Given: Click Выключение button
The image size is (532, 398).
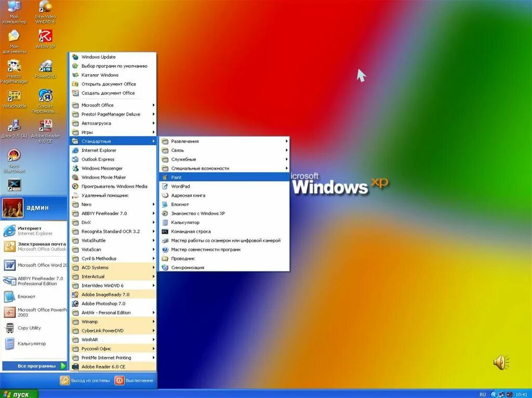Looking at the screenshot, I should (134, 380).
